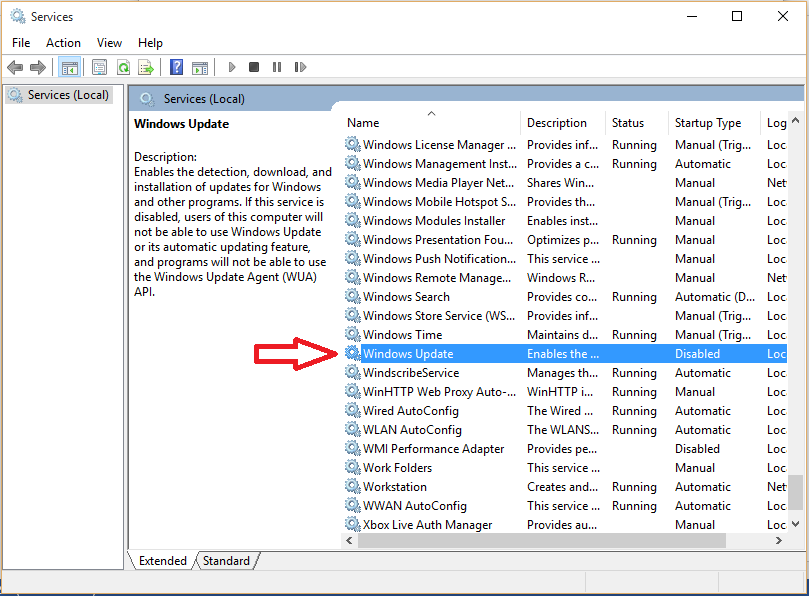Select Windows Media Player Network service
809x596 pixels.
pyautogui.click(x=564, y=183)
